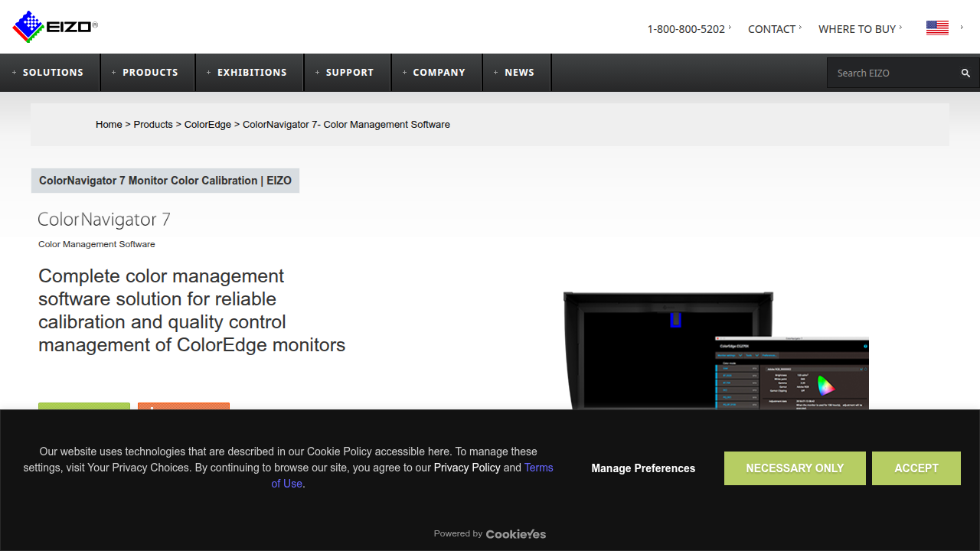Click the search magnifier icon
Viewport: 980px width, 551px height.
pyautogui.click(x=965, y=73)
